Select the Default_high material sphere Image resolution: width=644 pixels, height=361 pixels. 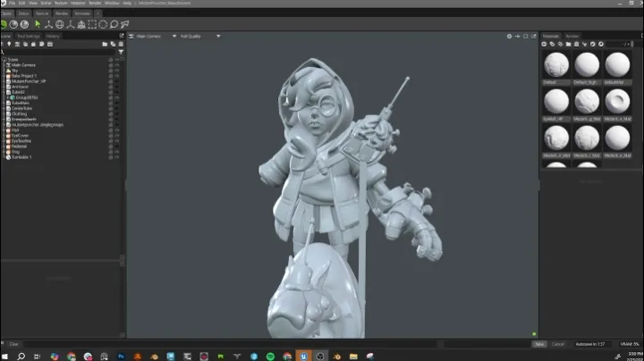point(587,64)
